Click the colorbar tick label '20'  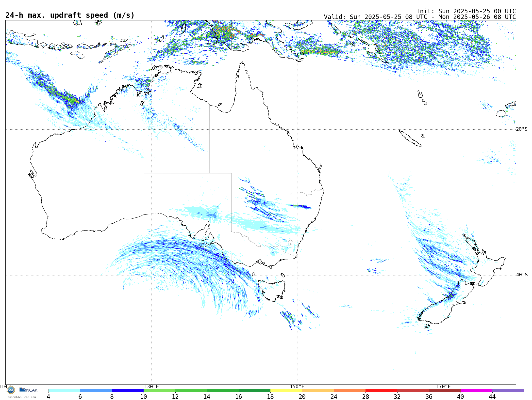[302, 397]
